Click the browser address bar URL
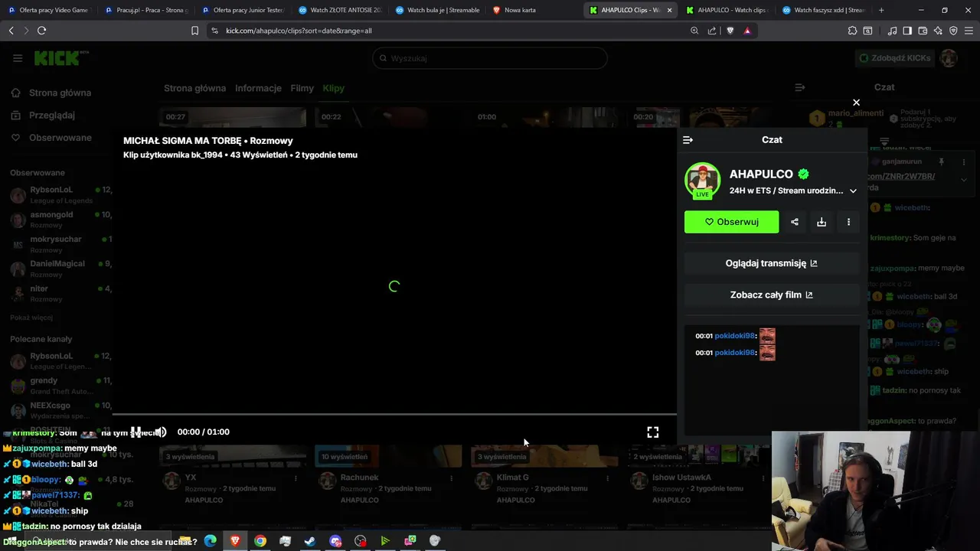Screen dimensions: 980x551 pyautogui.click(x=299, y=31)
